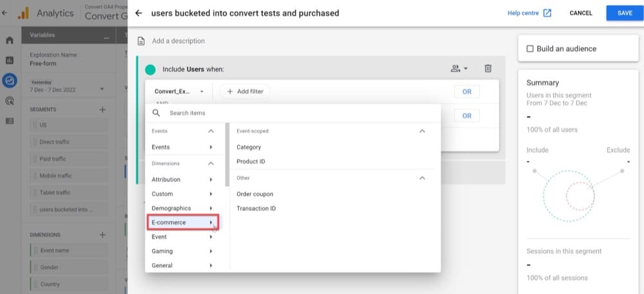
Task: Click the Add a description field
Action: click(178, 41)
